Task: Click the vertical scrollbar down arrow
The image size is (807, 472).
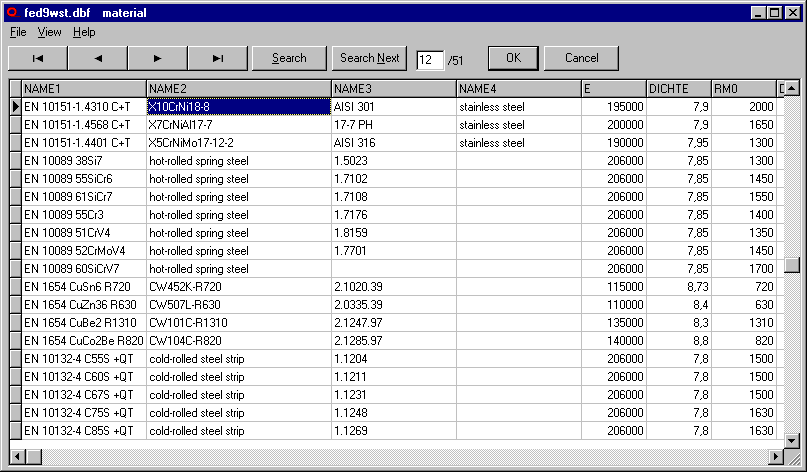Action: coord(791,440)
